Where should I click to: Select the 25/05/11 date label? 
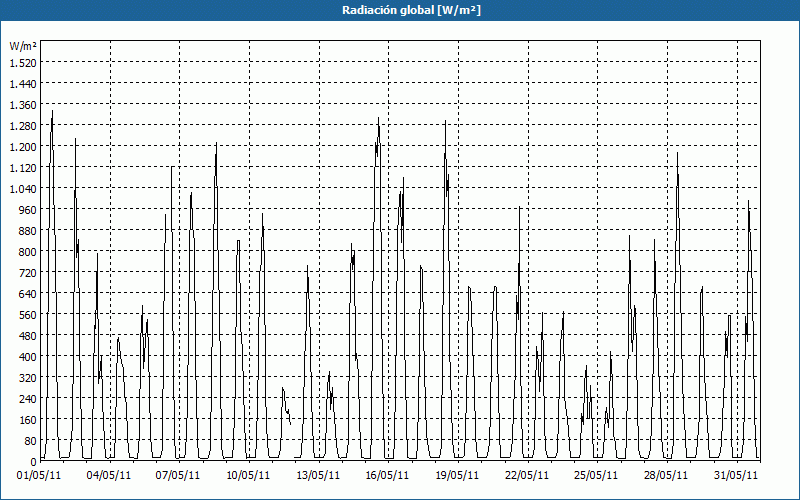(x=596, y=476)
